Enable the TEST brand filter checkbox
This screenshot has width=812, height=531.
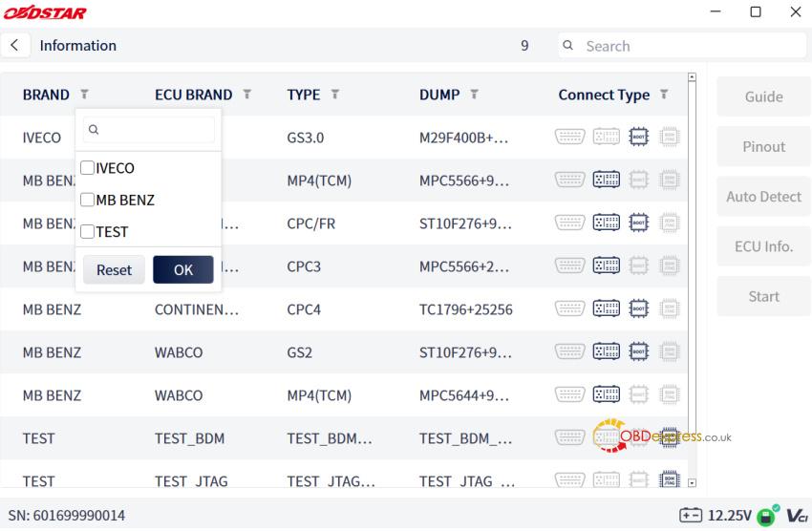tap(88, 231)
